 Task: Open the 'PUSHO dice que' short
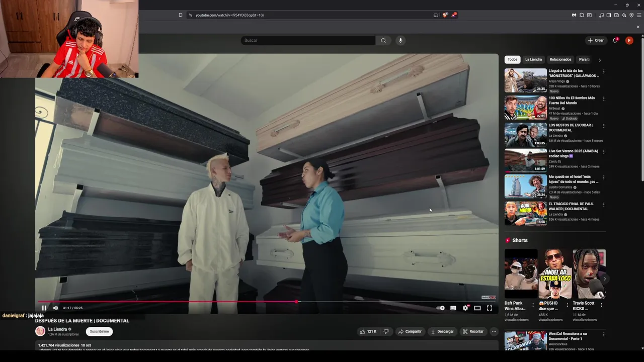click(555, 274)
